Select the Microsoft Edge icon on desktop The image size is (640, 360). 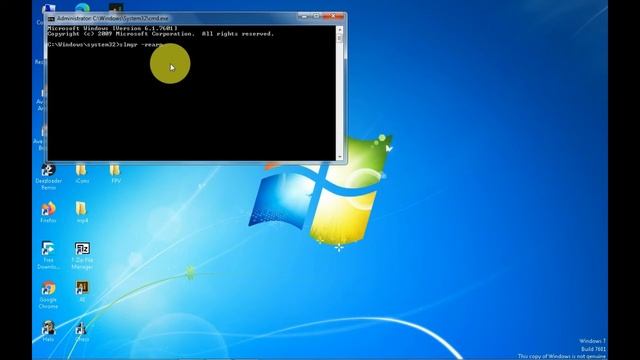(x=82, y=8)
